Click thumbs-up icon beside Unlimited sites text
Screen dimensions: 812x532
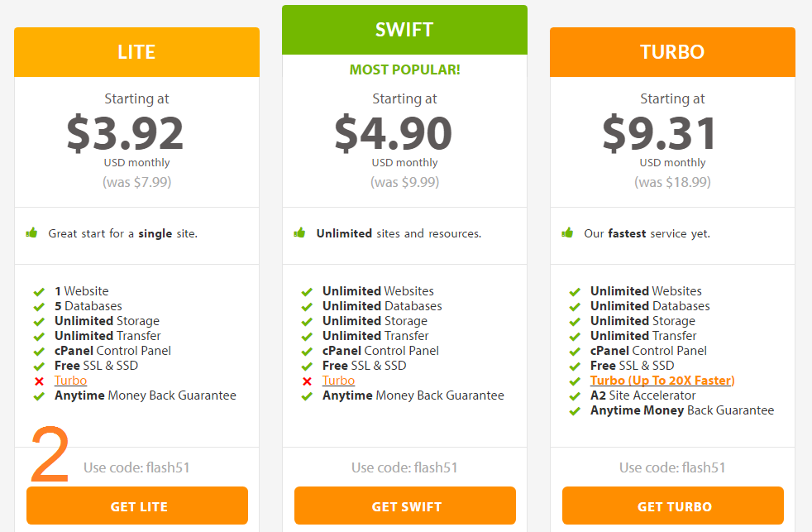click(x=299, y=232)
